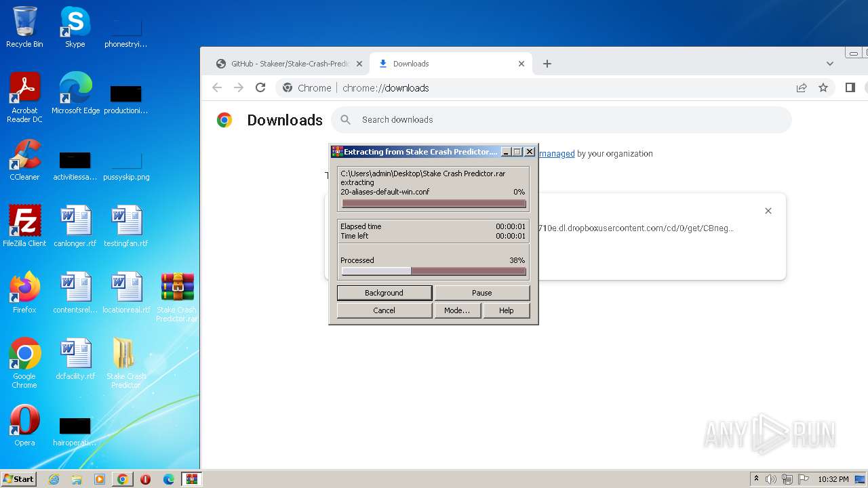This screenshot has width=868, height=488.
Task: Switch to the GitHub Stake-Crash-Predictor tab
Action: (x=290, y=64)
